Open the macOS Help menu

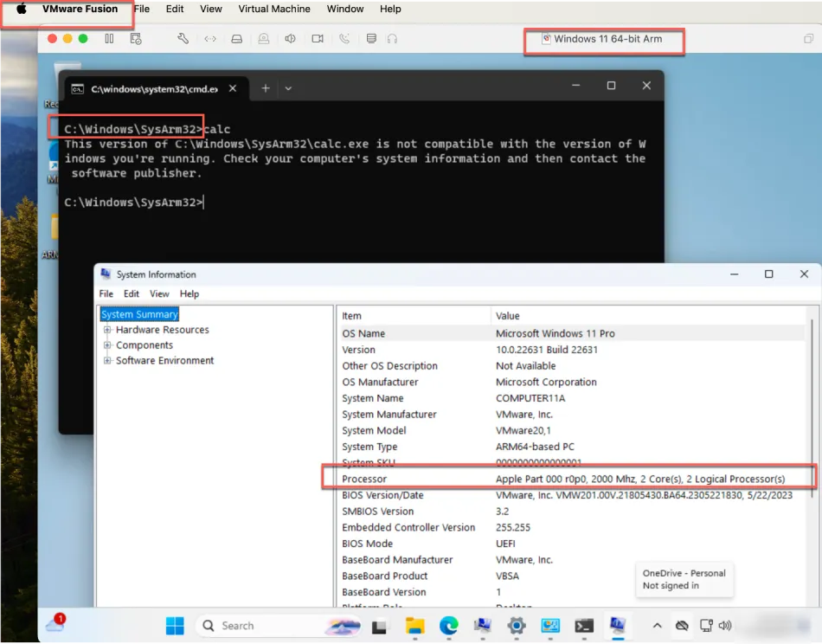click(x=390, y=9)
